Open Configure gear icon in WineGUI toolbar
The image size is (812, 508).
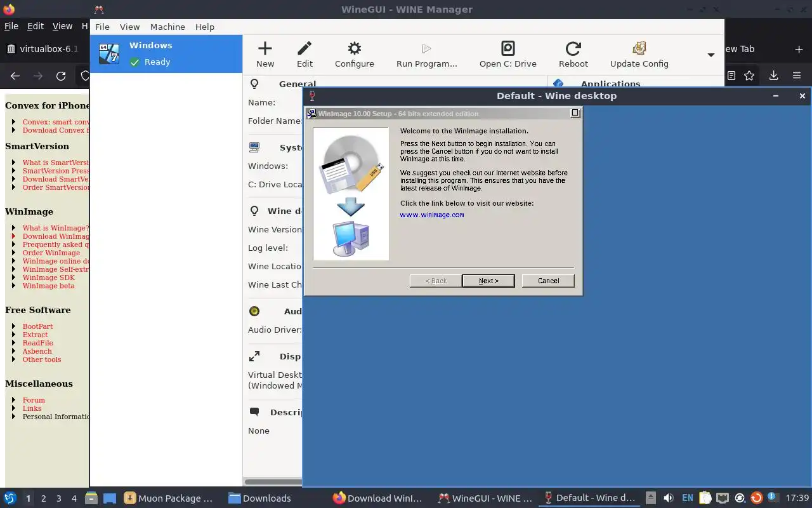point(355,49)
